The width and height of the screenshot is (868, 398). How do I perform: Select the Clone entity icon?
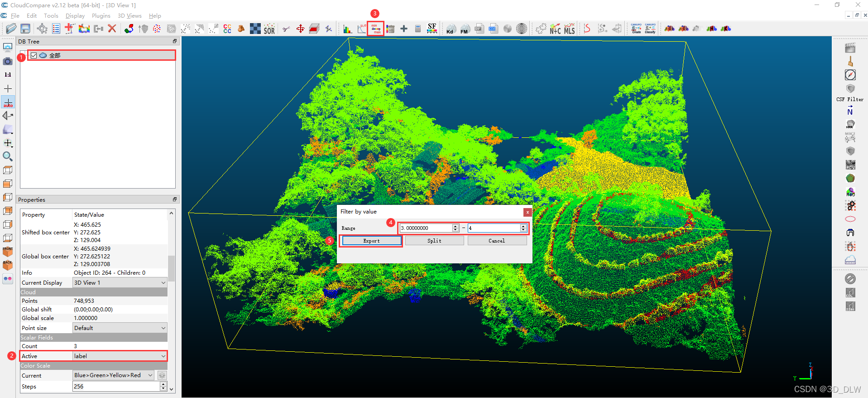point(84,29)
